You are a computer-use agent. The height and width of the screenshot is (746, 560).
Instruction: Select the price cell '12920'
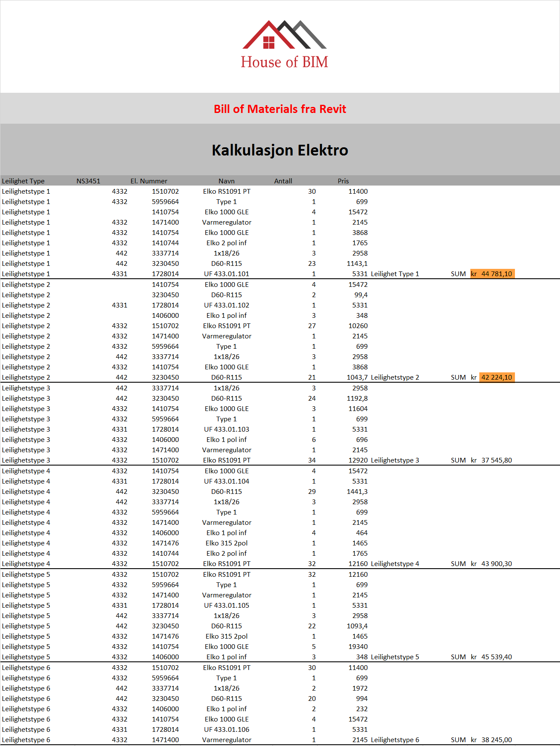coord(358,460)
